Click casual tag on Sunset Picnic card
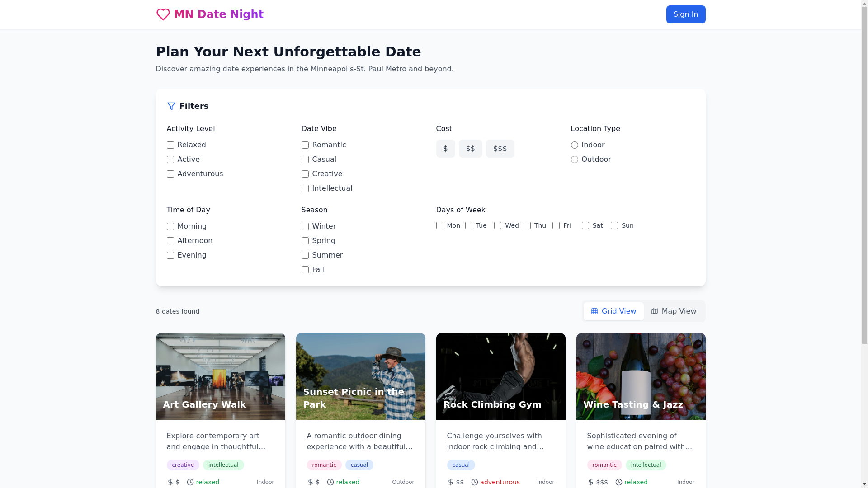Image resolution: width=868 pixels, height=488 pixels. (359, 465)
